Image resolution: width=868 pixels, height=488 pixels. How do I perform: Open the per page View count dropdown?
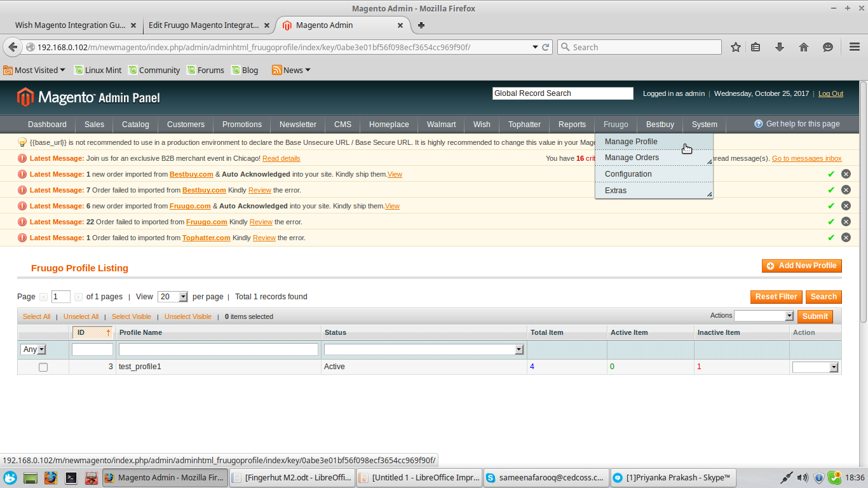173,297
